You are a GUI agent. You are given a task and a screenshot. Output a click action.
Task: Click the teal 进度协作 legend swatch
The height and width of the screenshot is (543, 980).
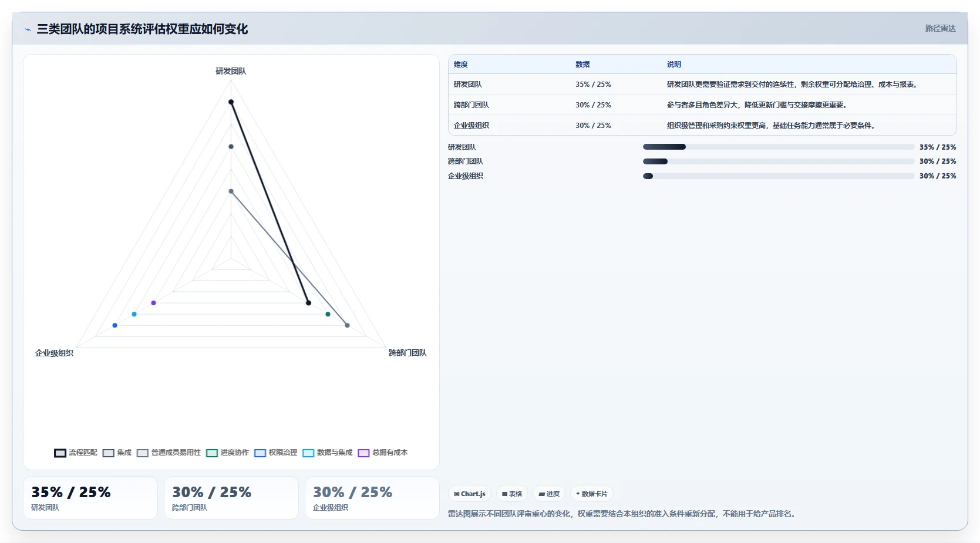212,453
